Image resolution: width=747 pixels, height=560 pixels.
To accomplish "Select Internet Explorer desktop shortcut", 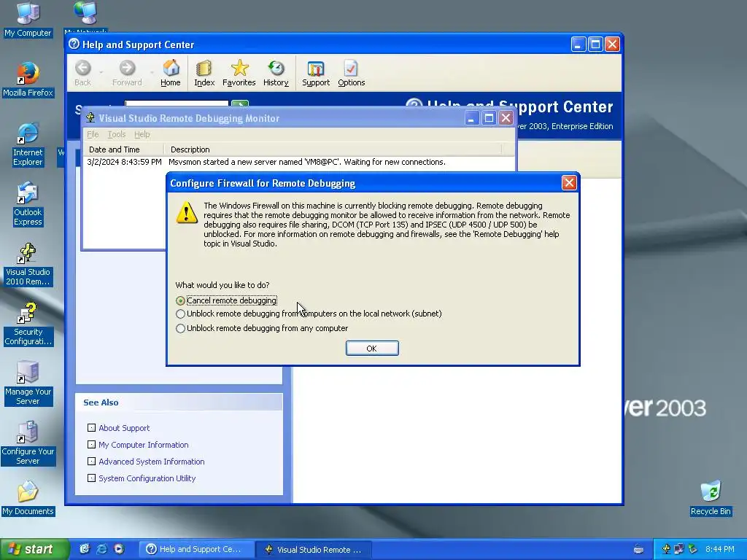I will (x=28, y=144).
